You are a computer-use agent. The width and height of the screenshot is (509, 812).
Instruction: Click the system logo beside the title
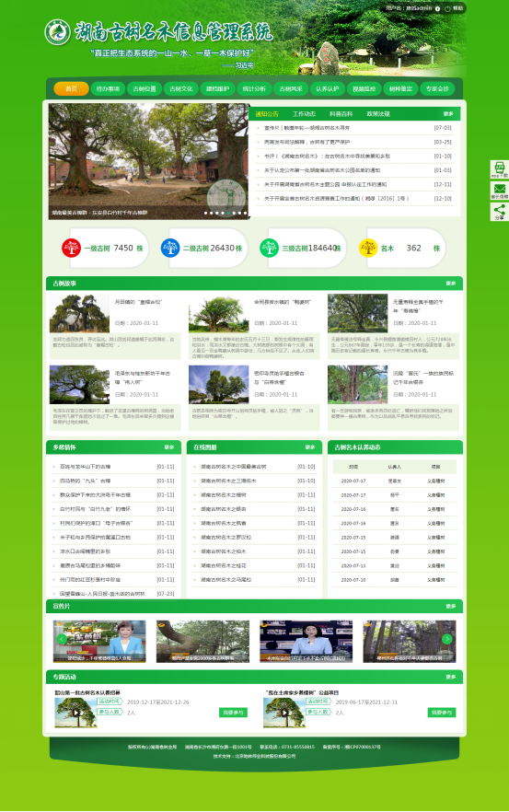[x=57, y=32]
